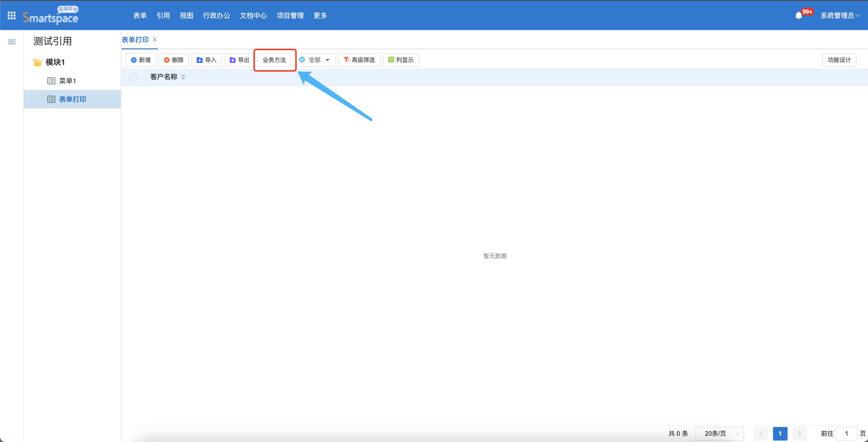Open 行政办公 in the top menu
This screenshot has height=442, width=868.
click(216, 15)
